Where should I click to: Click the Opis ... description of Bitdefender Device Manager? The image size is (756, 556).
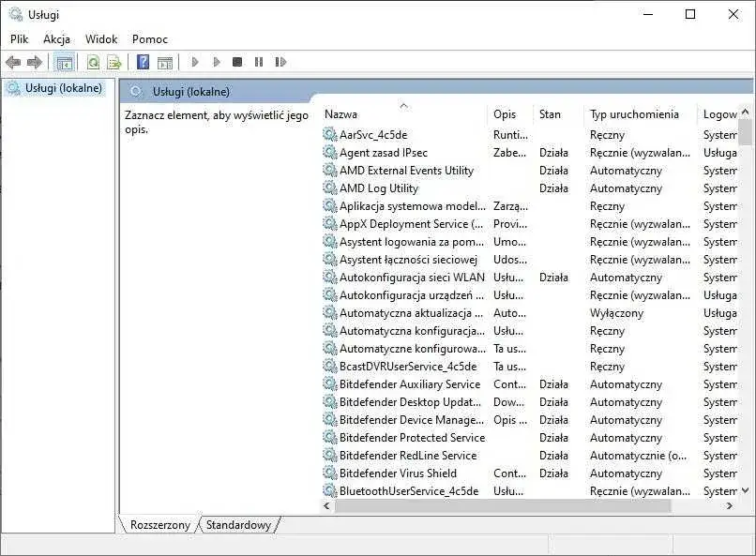coord(510,420)
